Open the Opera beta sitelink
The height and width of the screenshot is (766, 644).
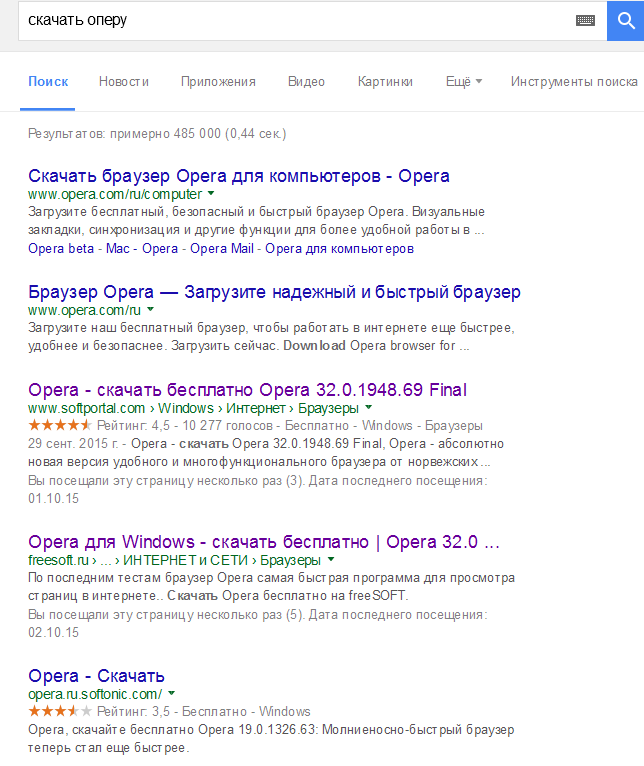click(61, 249)
